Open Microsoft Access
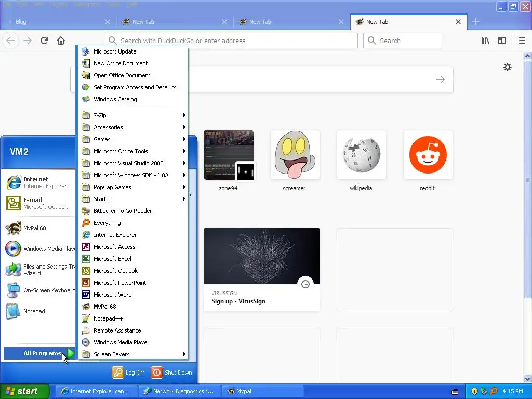Viewport: 532px width, 399px height. pyautogui.click(x=133, y=247)
